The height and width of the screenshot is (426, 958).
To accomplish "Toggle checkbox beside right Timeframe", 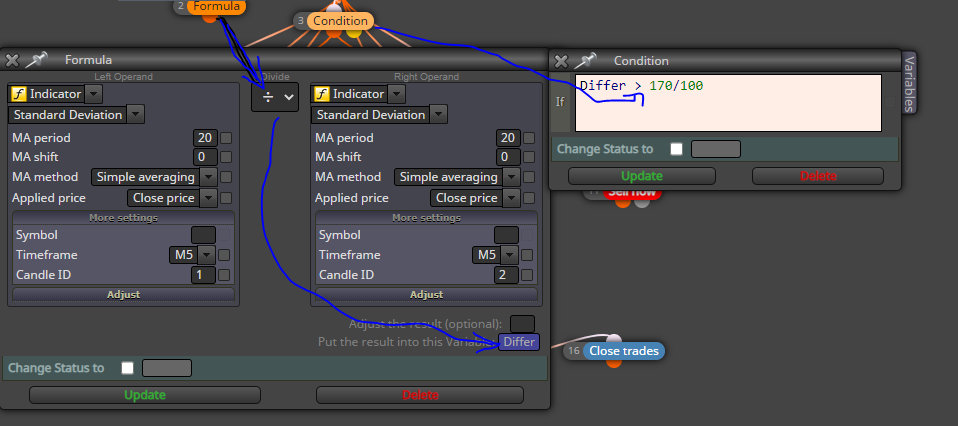I will [x=527, y=255].
